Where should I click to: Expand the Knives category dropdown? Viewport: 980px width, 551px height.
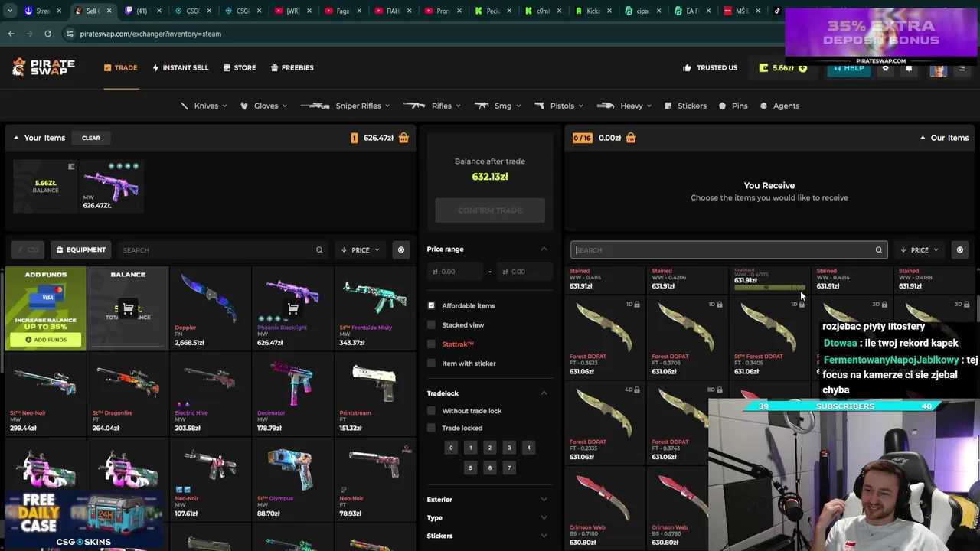point(204,106)
